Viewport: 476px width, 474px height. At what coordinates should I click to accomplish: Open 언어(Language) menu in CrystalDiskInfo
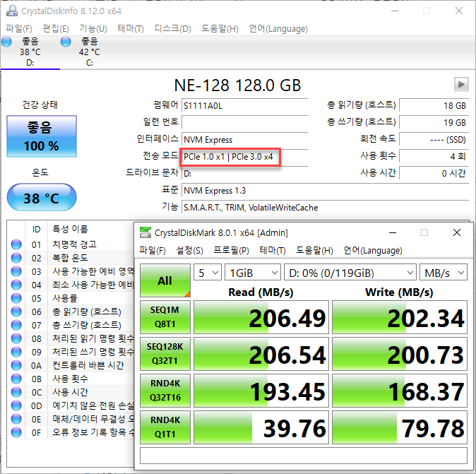[x=278, y=28]
